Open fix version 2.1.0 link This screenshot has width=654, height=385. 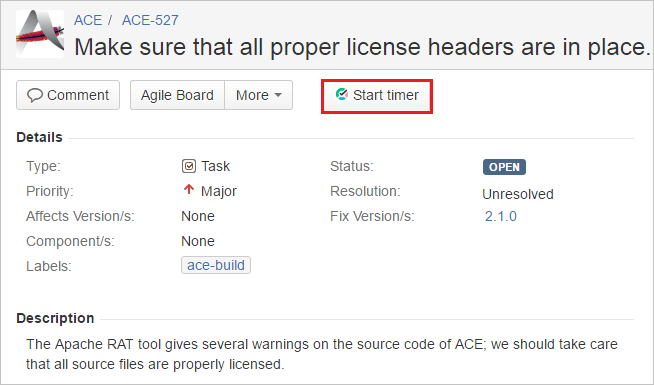click(x=501, y=216)
